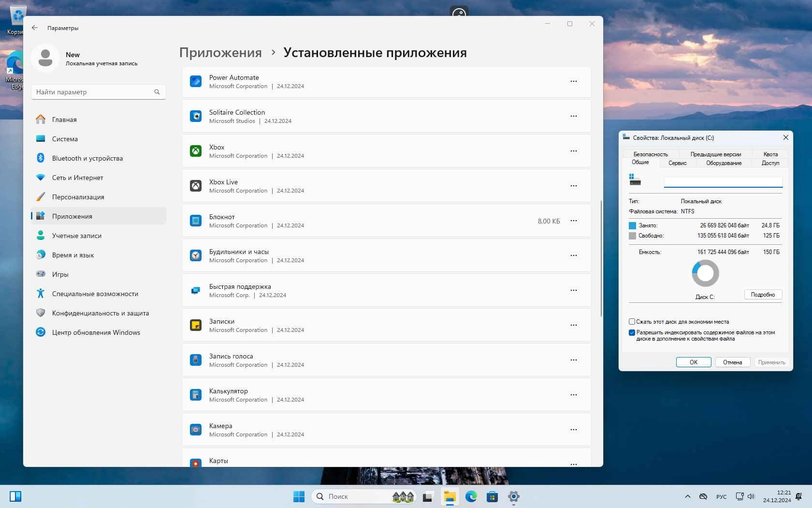Viewport: 812px width, 508px height.
Task: Open the three-dot menu for Блокнот
Action: tap(574, 221)
